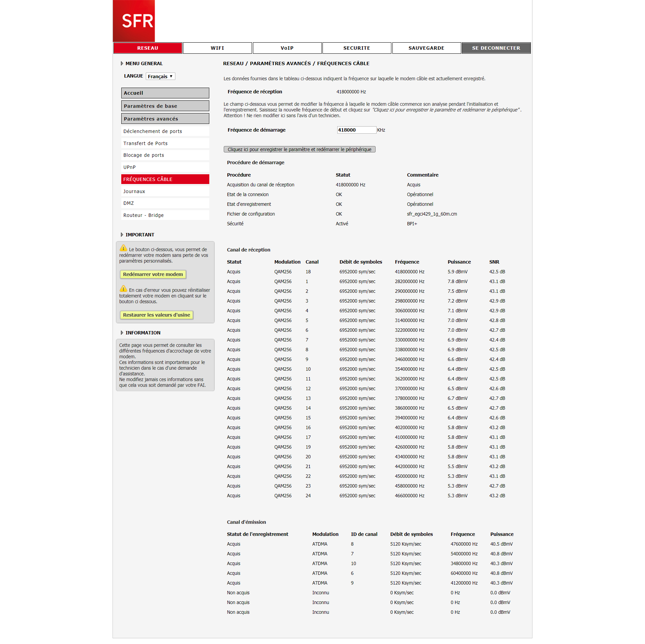Click the warning icon near the reset instructions
The image size is (645, 644).
(123, 289)
